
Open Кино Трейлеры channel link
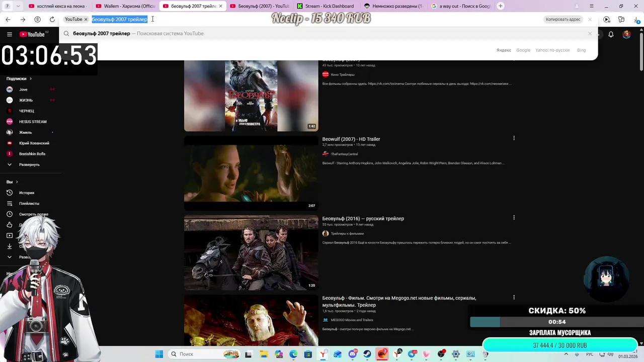click(343, 74)
